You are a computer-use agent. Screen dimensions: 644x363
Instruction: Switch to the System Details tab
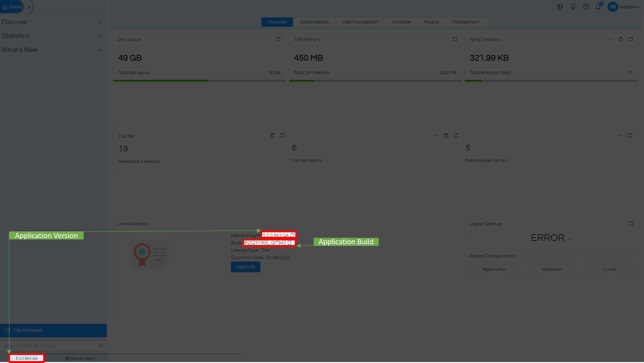click(315, 22)
